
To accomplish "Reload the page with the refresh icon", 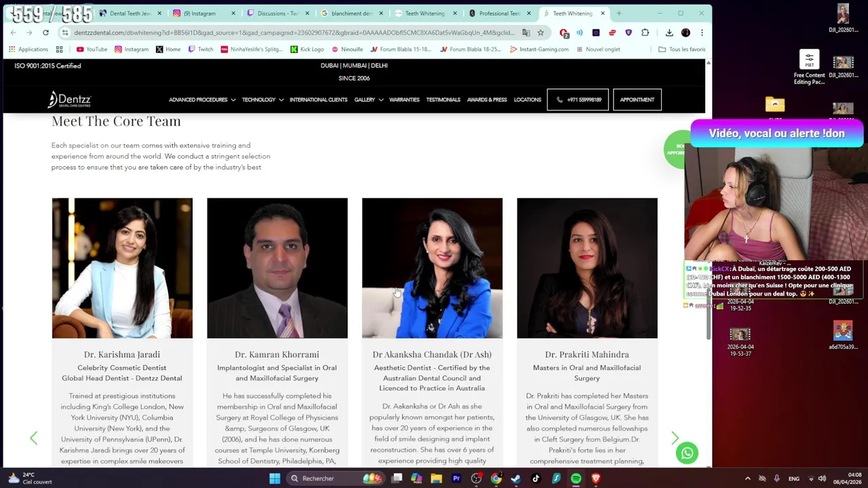I will point(45,33).
